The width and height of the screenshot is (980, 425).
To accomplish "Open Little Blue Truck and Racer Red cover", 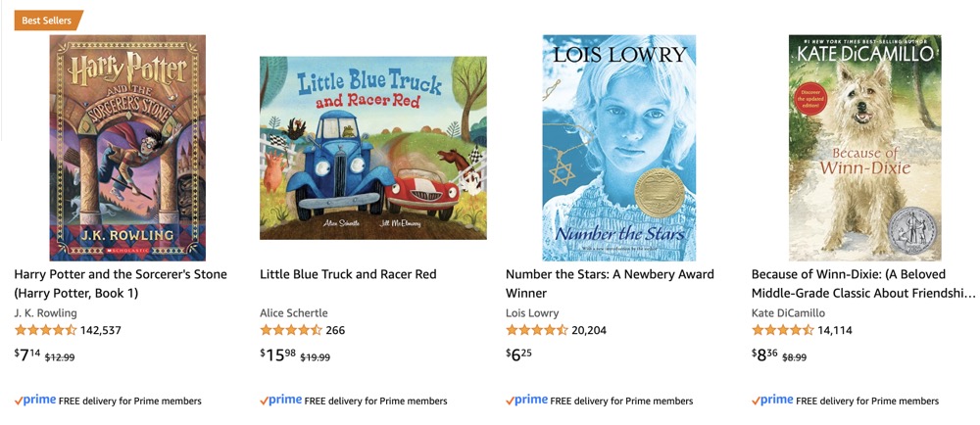I will 373,148.
